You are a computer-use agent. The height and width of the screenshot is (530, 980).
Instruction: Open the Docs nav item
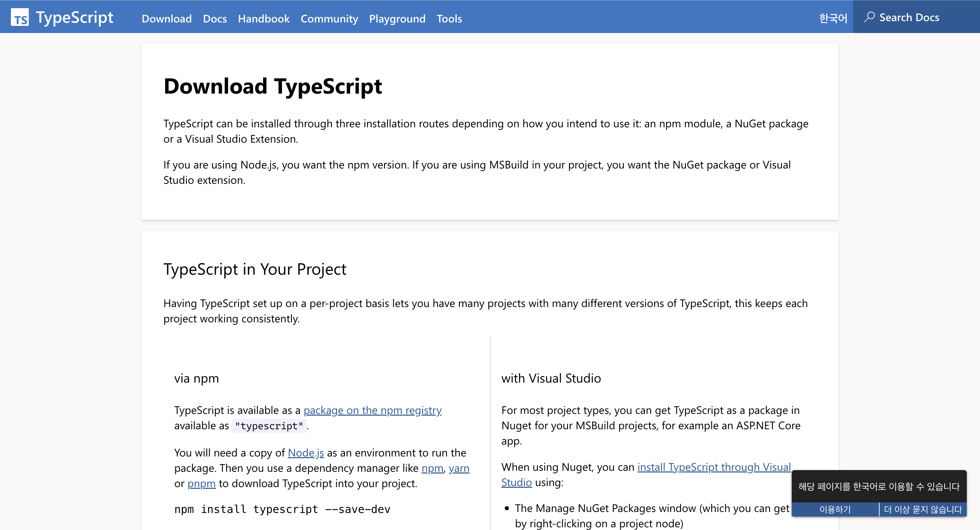point(214,19)
